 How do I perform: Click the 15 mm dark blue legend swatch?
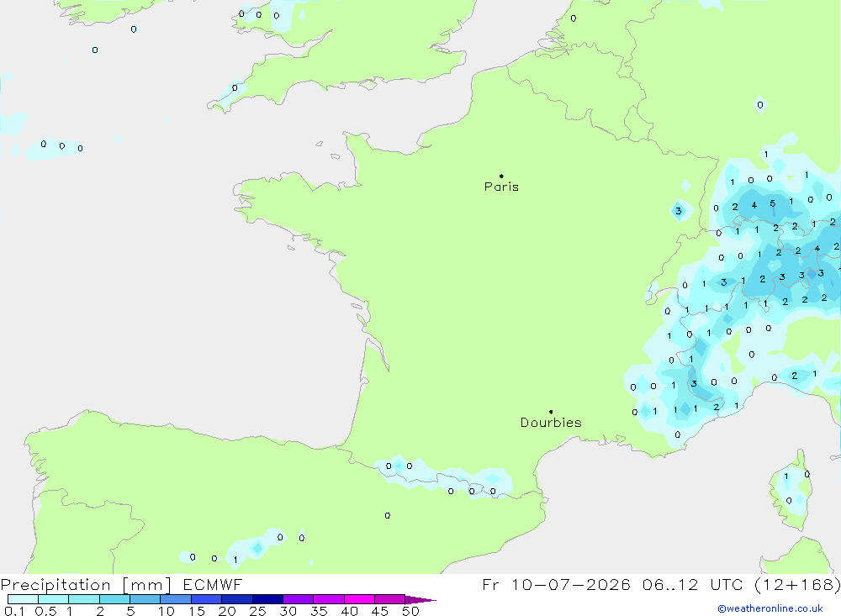206,599
